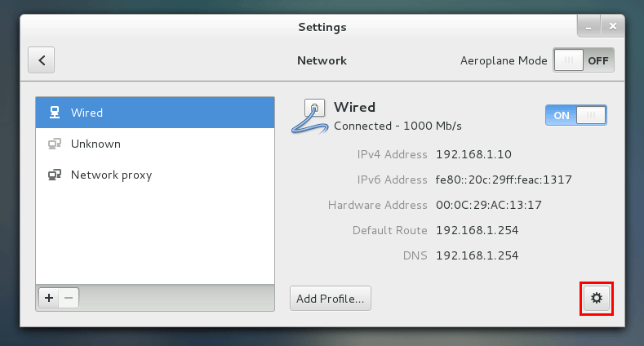Click the back arrow button
Screen dimensions: 644x346
(x=41, y=60)
